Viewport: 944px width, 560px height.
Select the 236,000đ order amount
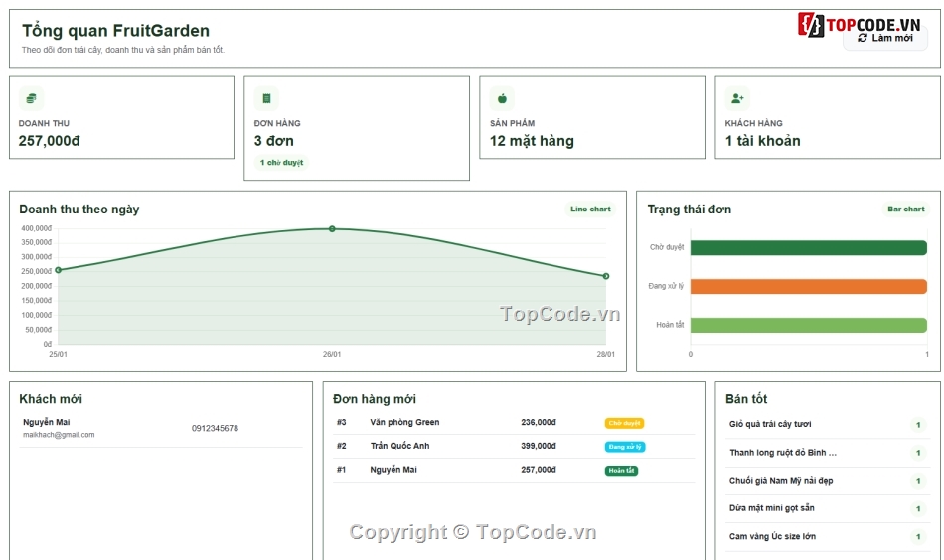click(539, 422)
